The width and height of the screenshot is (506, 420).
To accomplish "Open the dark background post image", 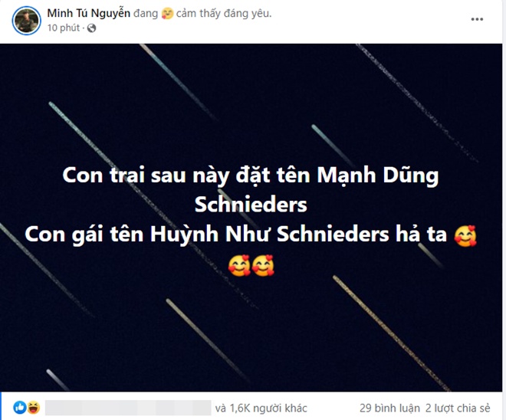I will pos(251,218).
